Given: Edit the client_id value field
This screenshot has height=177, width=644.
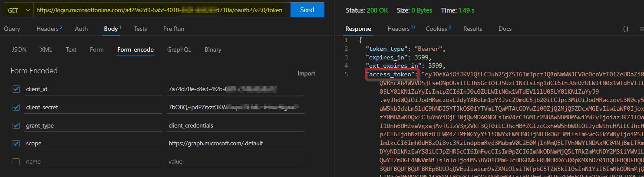Looking at the screenshot, I should [236, 89].
